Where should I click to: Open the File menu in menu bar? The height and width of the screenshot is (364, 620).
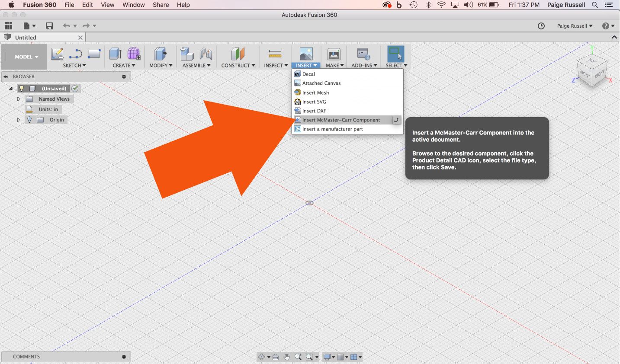69,5
